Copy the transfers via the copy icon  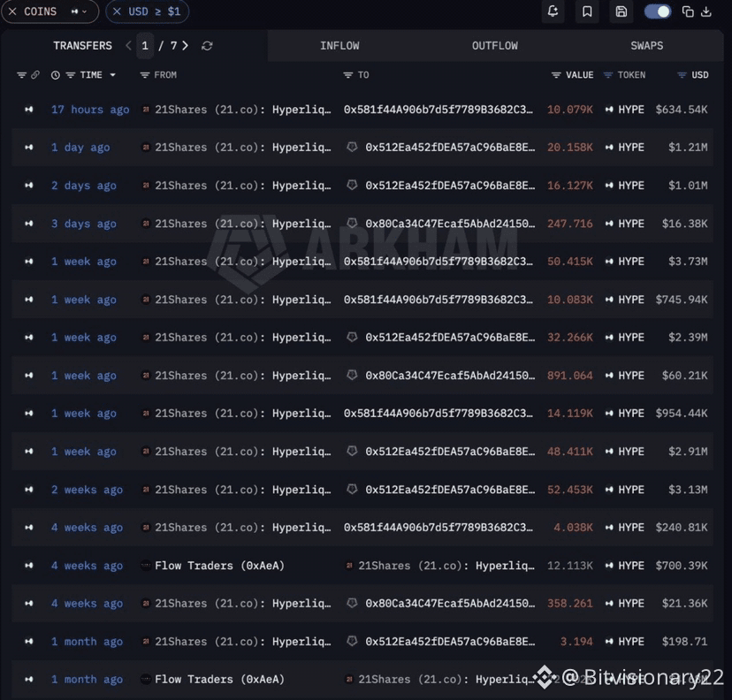coord(688,11)
